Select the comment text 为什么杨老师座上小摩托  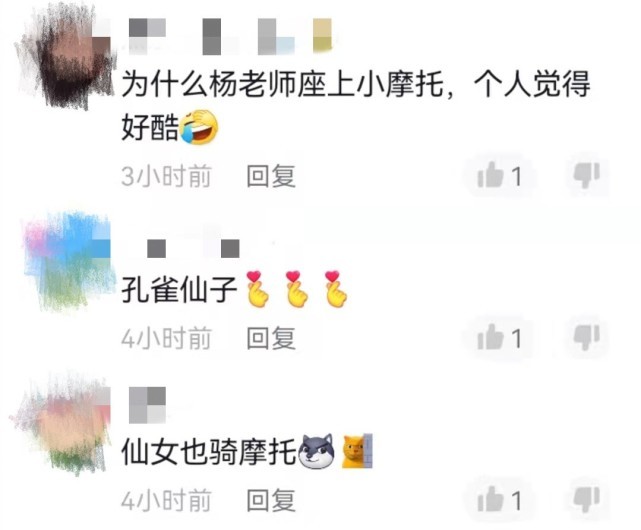point(283,84)
